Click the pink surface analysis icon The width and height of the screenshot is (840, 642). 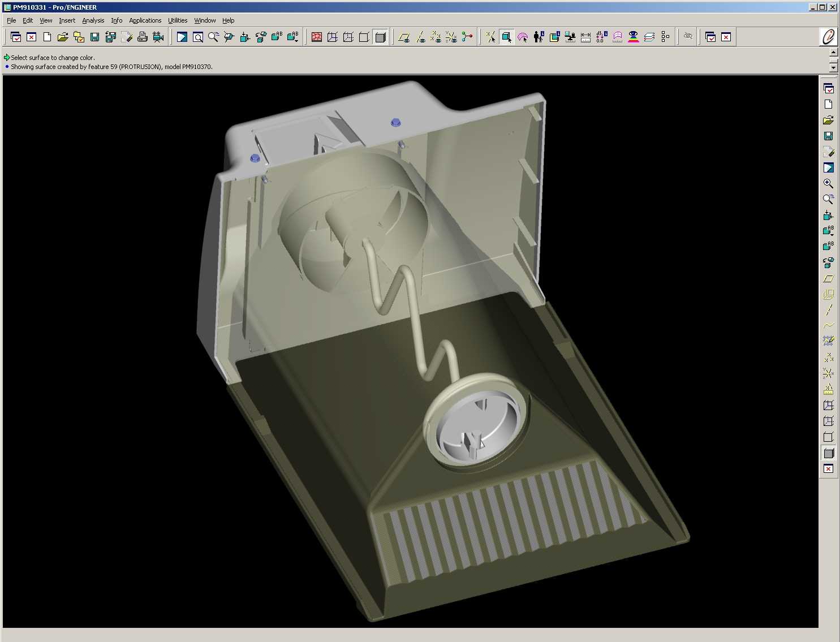pyautogui.click(x=618, y=37)
